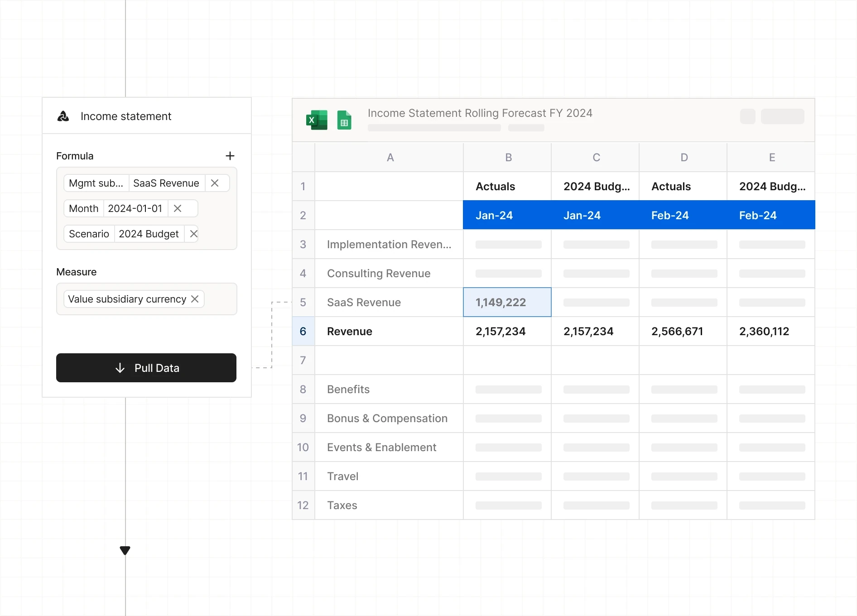The image size is (857, 616).
Task: Remove the Value subsidiary currency measure
Action: point(195,299)
